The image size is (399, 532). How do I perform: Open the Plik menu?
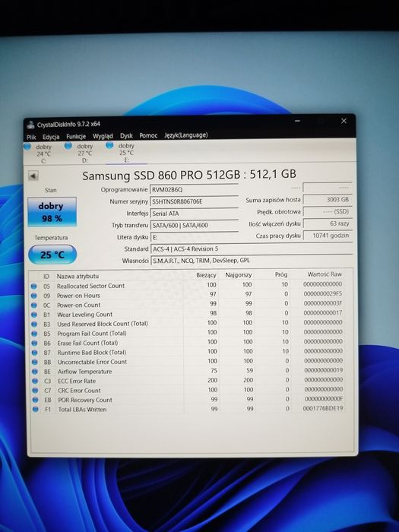[31, 137]
